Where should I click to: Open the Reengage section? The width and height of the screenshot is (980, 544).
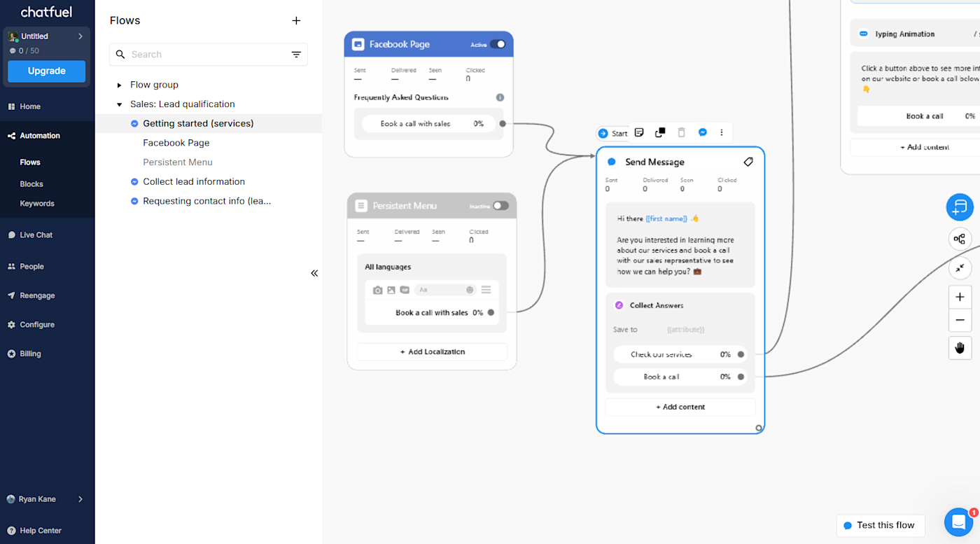point(37,295)
